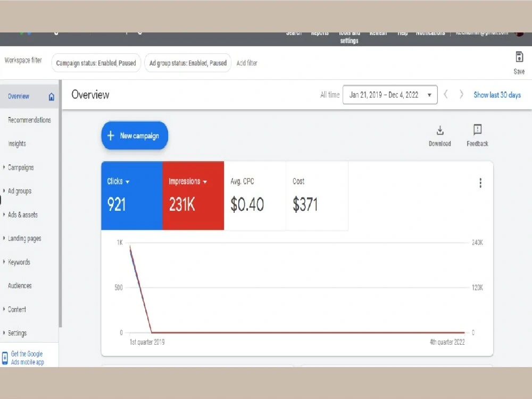Viewport: 532px width, 399px height.
Task: Click the Overview page heading
Action: 90,95
